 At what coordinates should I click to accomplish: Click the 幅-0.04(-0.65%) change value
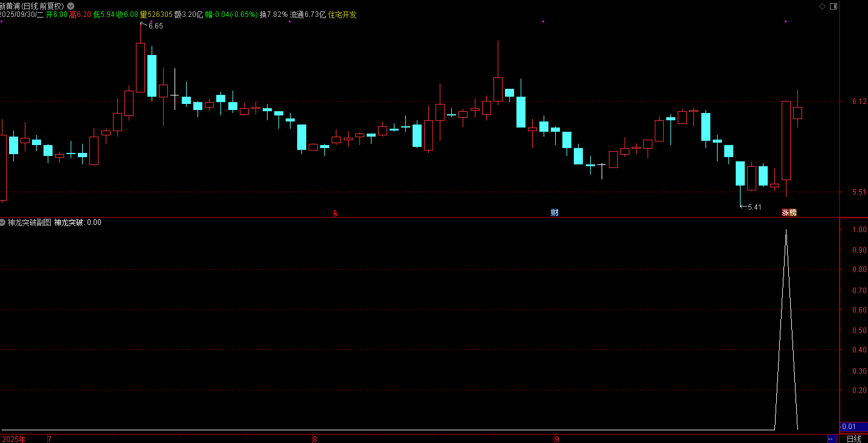tap(231, 15)
